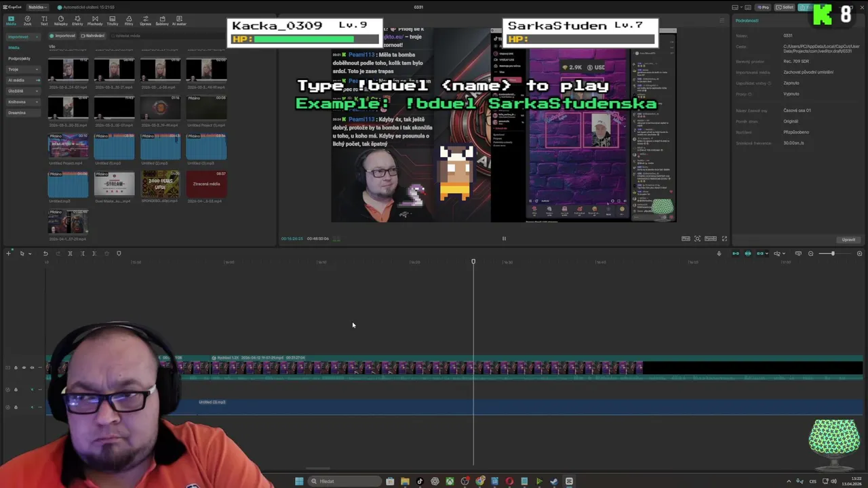Toggle clip linkage in timeline toolbar

(x=760, y=253)
